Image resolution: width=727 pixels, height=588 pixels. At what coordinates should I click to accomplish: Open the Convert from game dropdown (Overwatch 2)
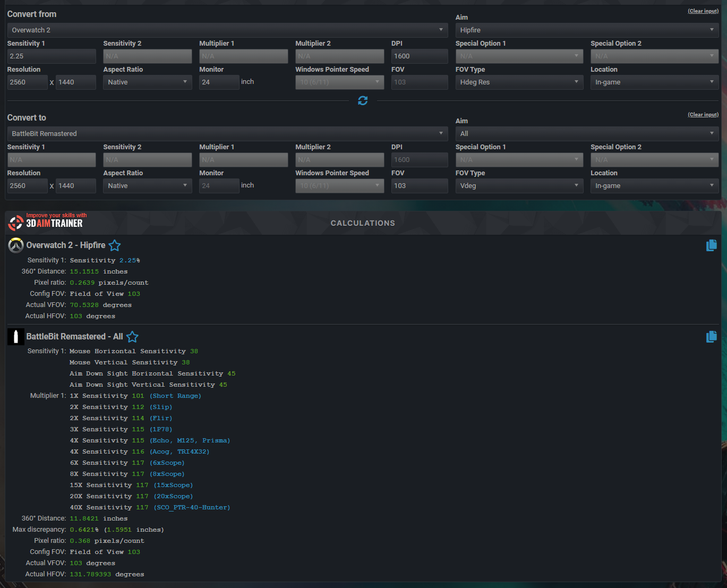click(228, 30)
